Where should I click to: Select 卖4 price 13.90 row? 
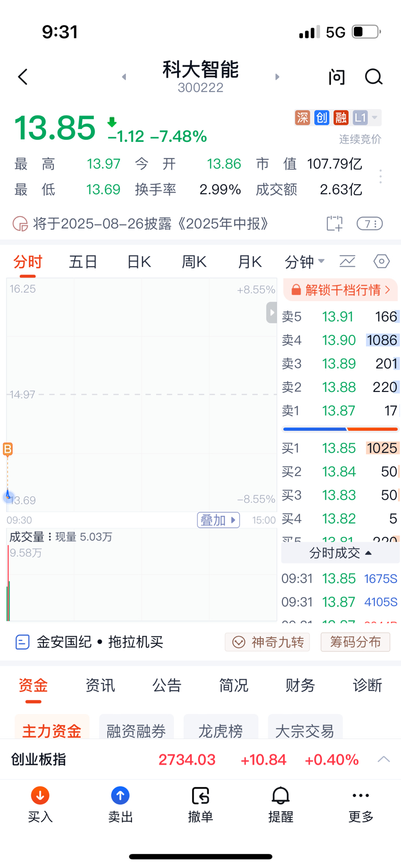(340, 340)
